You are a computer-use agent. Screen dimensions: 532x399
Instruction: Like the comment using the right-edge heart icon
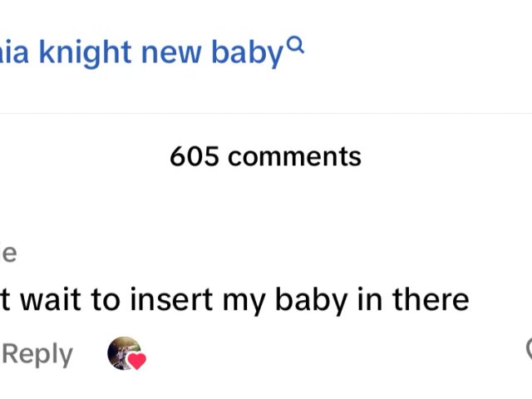528,350
